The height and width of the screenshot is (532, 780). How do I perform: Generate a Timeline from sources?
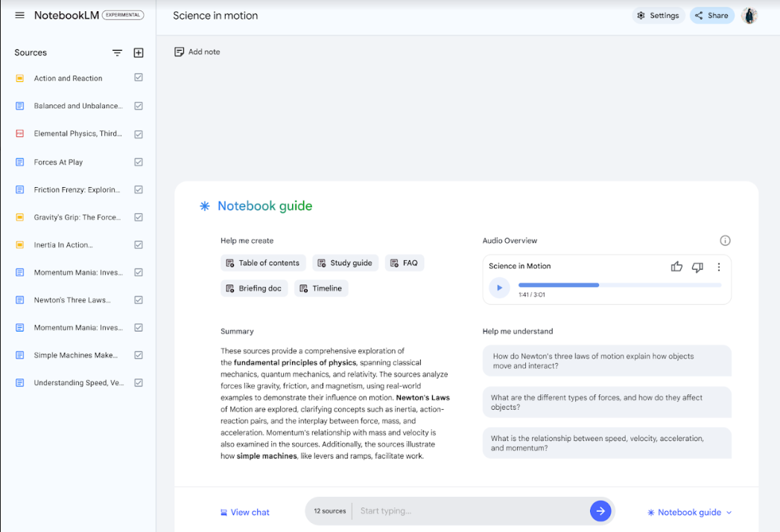coord(320,288)
